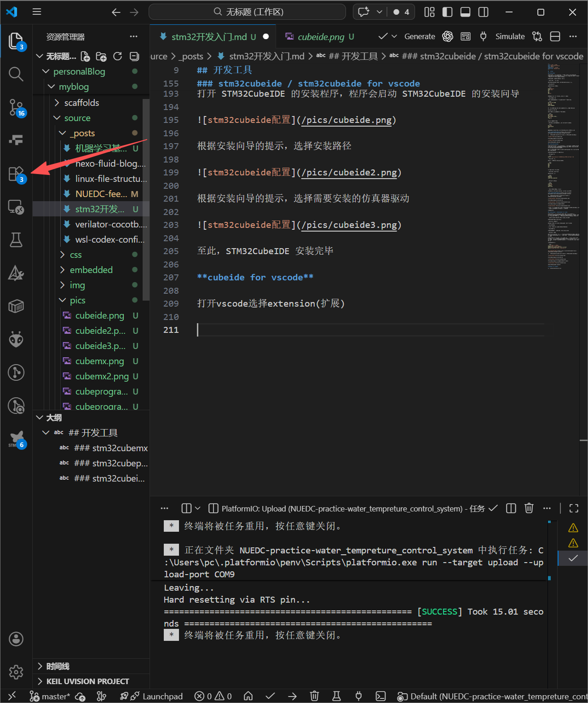Open changes compare icon right of Simulate
The image size is (588, 703).
click(x=537, y=36)
